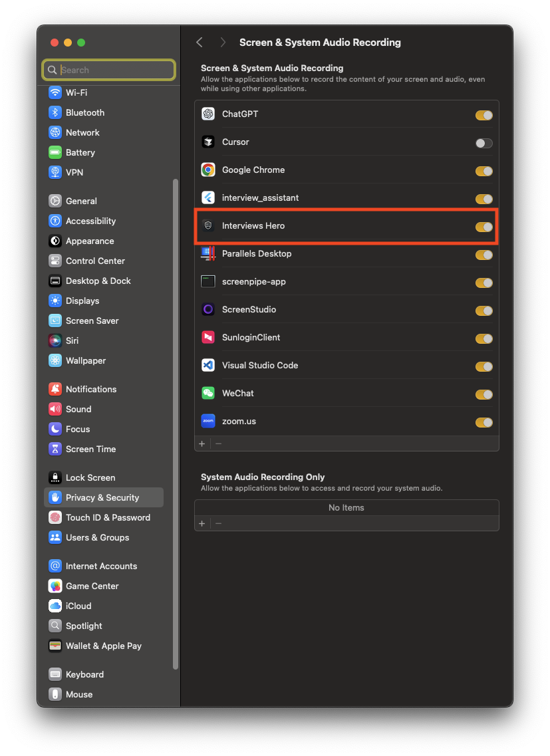The image size is (550, 756).
Task: Add app to screen recording list
Action: 202,443
